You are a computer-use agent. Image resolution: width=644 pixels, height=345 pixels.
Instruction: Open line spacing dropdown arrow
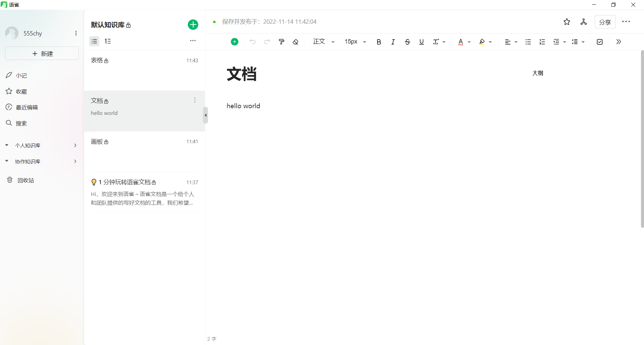[583, 42]
